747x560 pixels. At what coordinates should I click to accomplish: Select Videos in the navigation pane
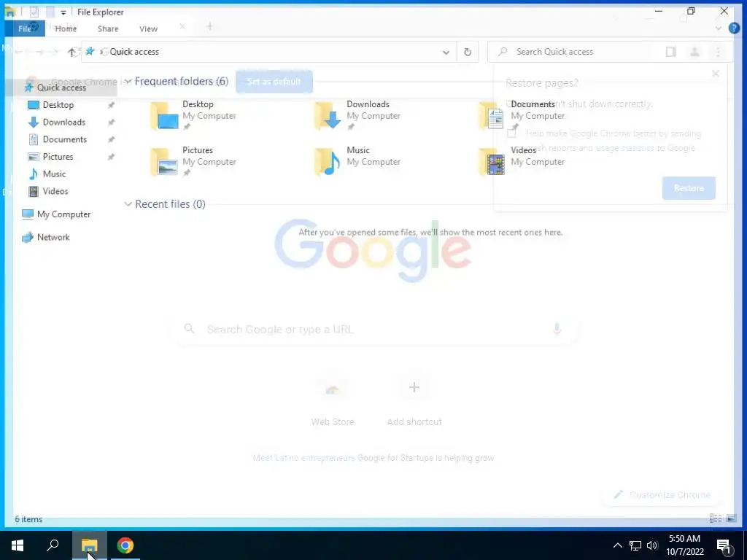pyautogui.click(x=55, y=191)
